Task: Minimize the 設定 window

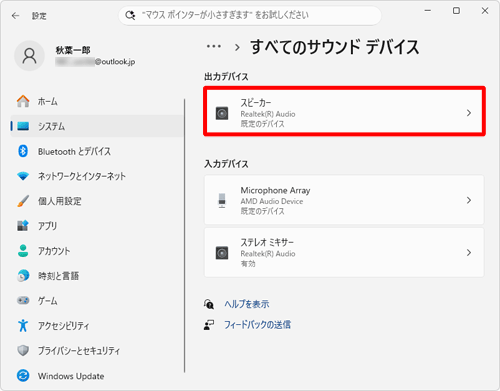Action: [x=428, y=11]
